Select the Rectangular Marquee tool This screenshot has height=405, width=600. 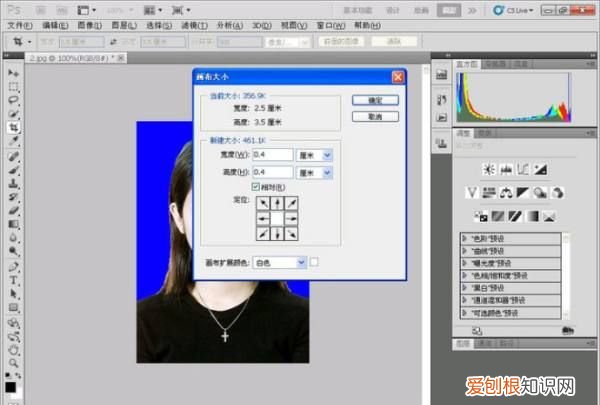pyautogui.click(x=13, y=87)
